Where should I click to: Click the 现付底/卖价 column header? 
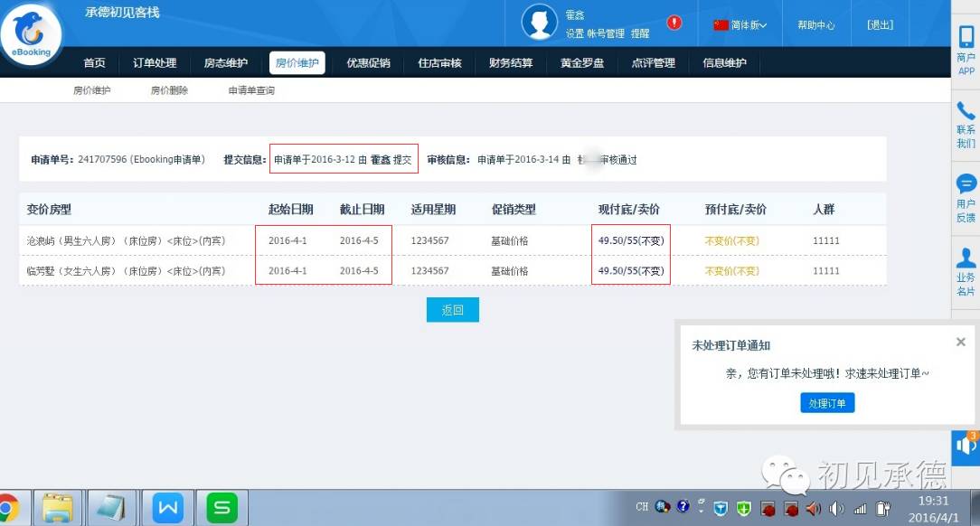tap(628, 210)
